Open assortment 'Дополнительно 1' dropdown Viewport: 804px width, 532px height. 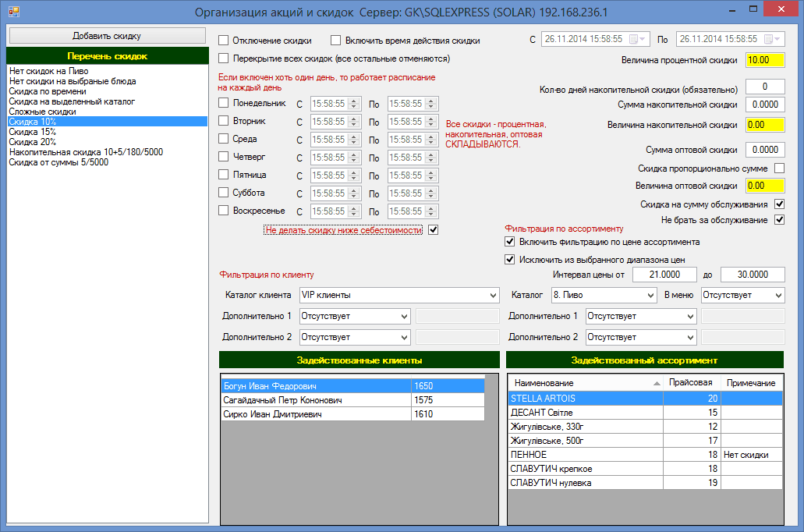coord(641,316)
